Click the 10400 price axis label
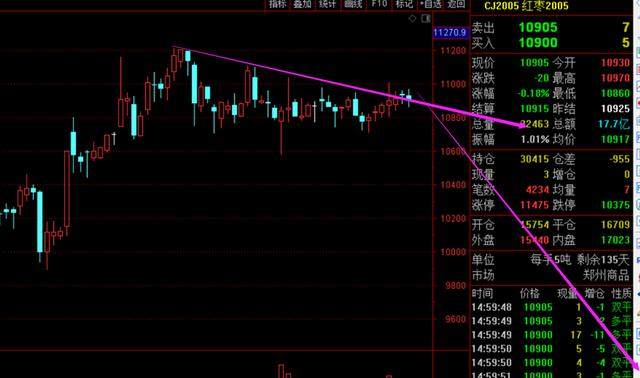 point(453,185)
